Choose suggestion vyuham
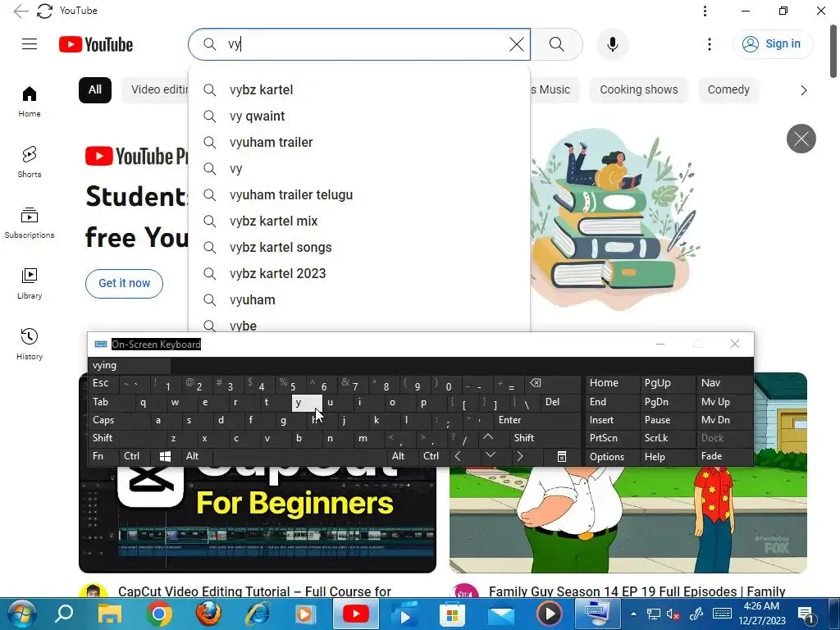 (x=359, y=299)
